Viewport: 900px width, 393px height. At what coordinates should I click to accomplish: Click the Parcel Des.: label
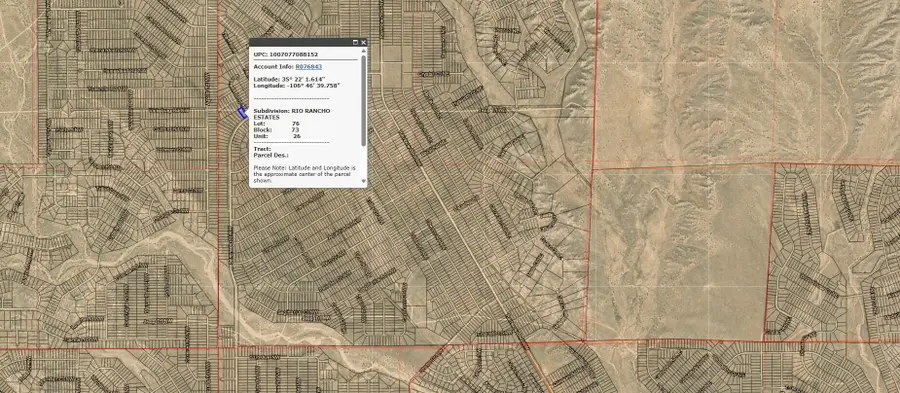point(270,155)
